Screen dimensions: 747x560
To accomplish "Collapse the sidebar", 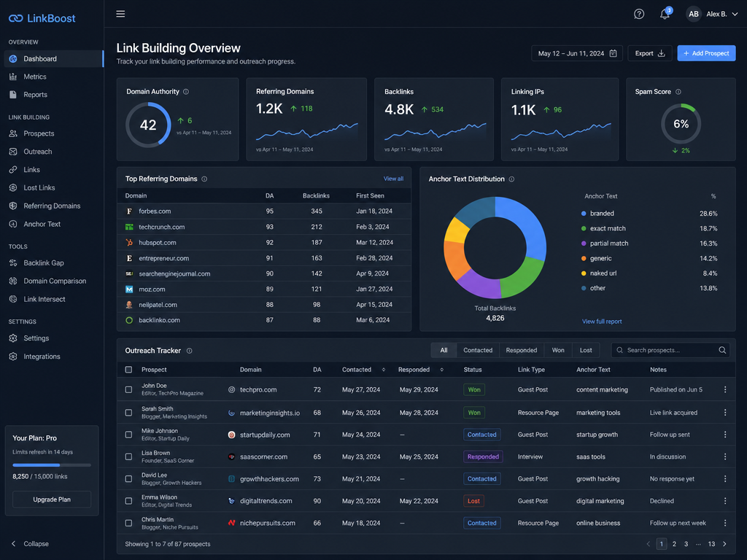I will [x=30, y=544].
